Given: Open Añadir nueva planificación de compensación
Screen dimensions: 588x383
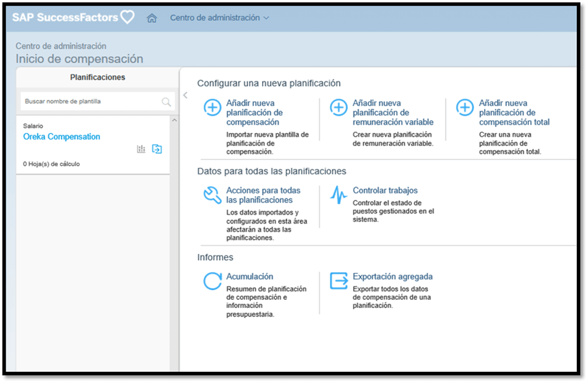Looking at the screenshot, I should coord(254,113).
